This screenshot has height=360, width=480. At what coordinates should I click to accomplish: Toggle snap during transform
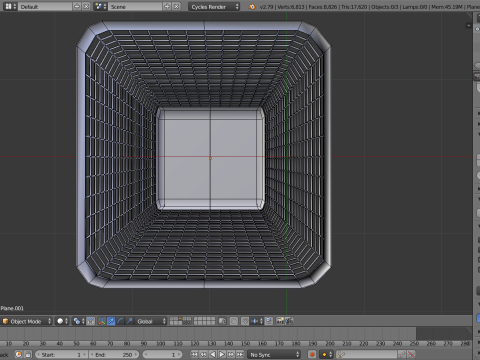tap(245, 321)
